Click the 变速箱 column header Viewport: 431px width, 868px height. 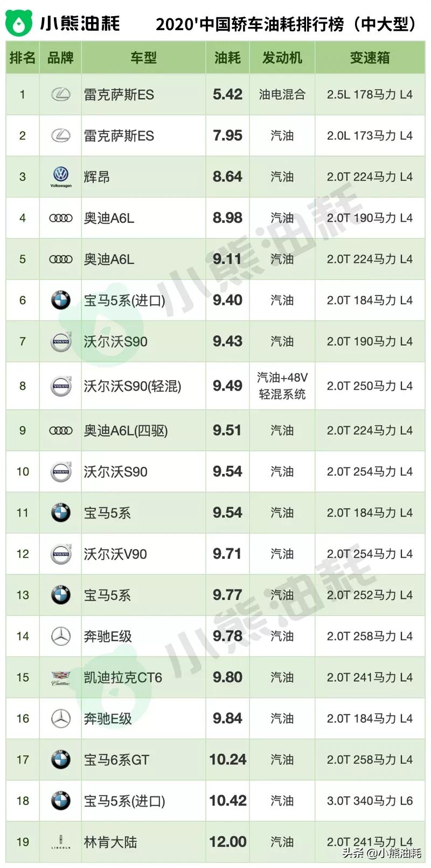click(x=370, y=58)
